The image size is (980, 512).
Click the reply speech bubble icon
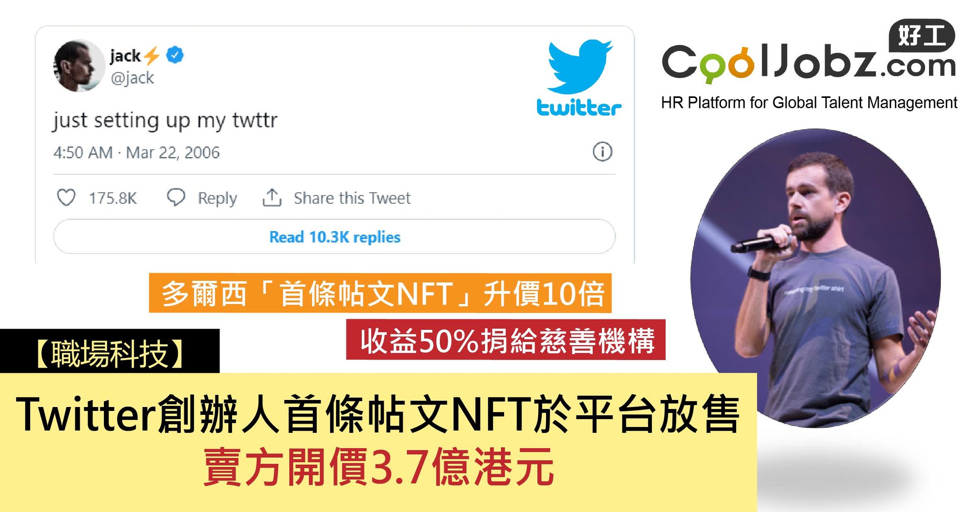click(176, 197)
